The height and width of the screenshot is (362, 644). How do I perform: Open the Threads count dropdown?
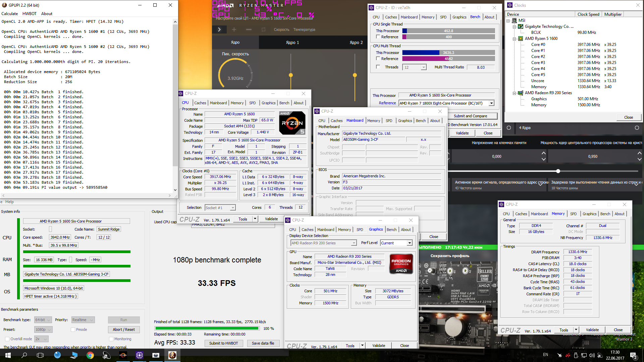424,67
